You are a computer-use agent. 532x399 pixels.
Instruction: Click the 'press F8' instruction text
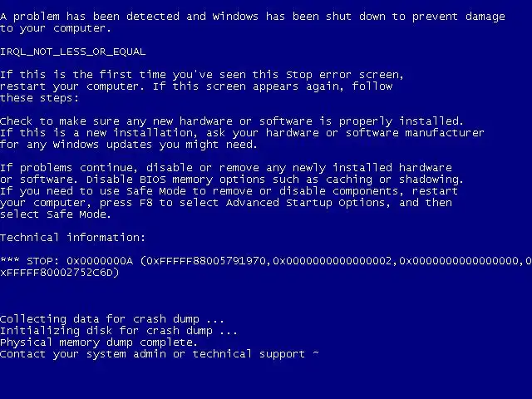[126, 203]
